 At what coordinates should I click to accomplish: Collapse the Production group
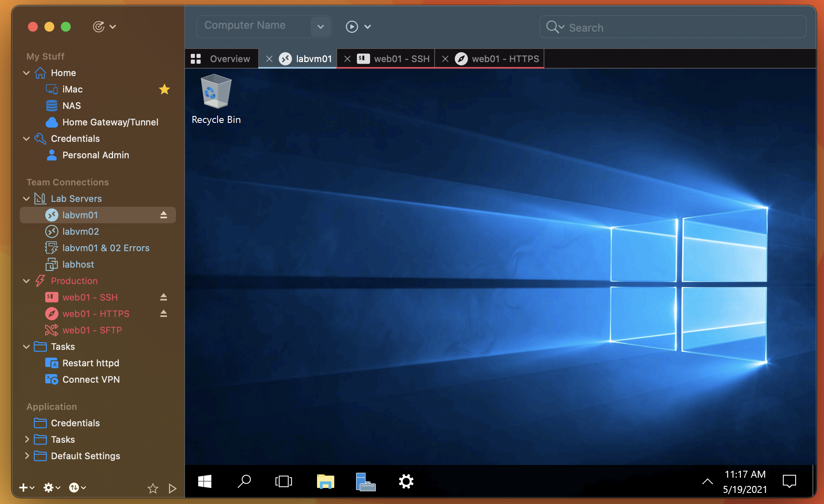[x=26, y=281]
